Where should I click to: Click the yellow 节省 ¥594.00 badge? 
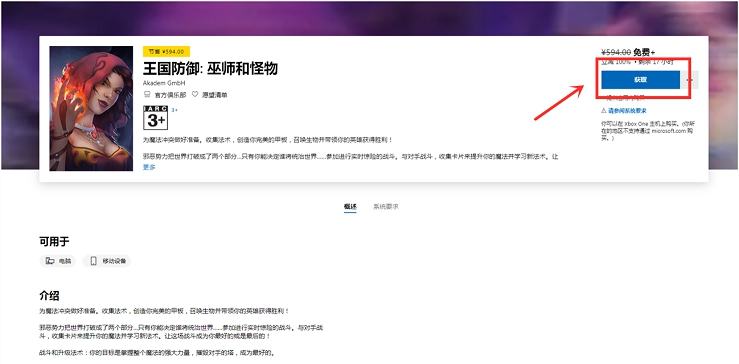[x=166, y=51]
